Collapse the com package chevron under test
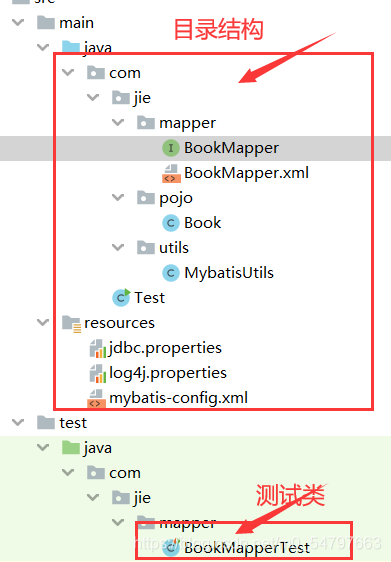Screen dimensions: 391x562 click(68, 473)
